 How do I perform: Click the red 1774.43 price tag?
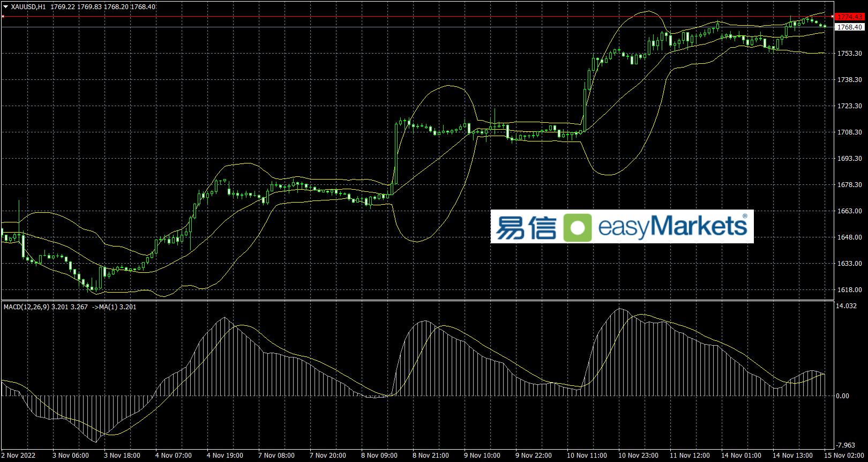click(x=850, y=17)
